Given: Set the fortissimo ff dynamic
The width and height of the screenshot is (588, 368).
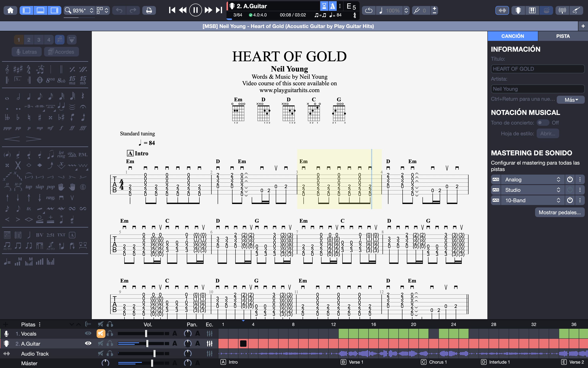Looking at the screenshot, I should tap(72, 128).
